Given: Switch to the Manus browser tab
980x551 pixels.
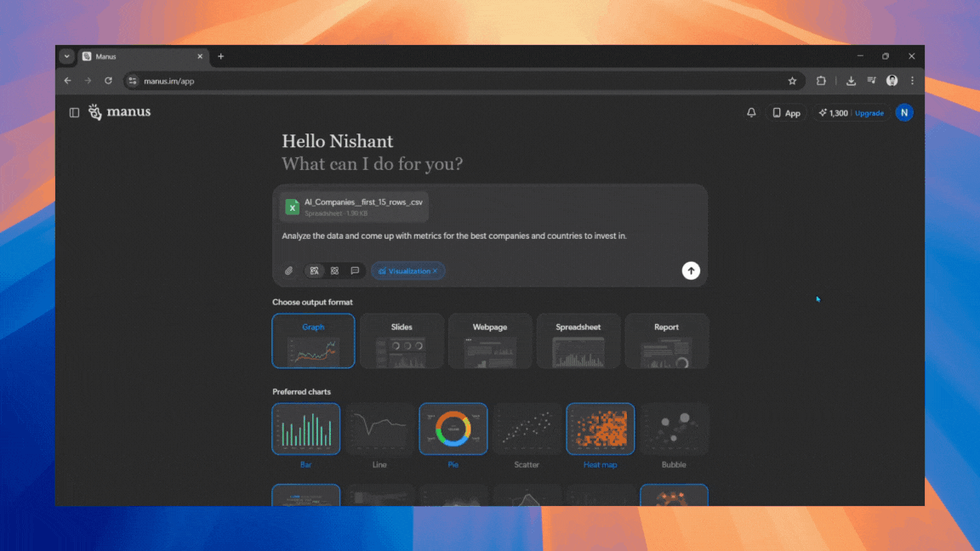Looking at the screenshot, I should click(x=143, y=56).
